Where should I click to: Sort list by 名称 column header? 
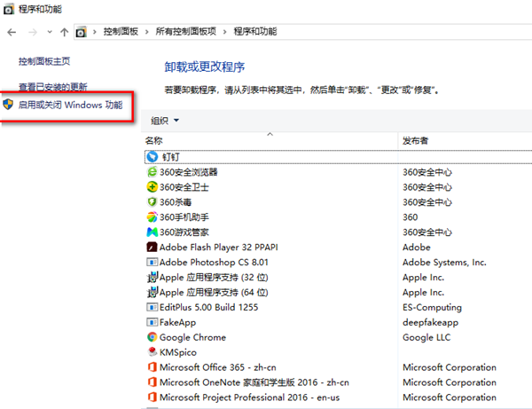[155, 140]
